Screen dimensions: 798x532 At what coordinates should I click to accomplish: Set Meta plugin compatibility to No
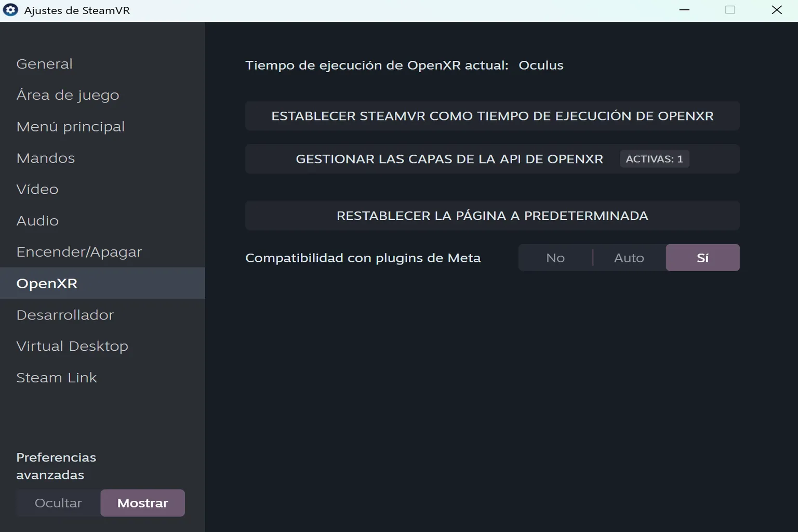point(555,258)
